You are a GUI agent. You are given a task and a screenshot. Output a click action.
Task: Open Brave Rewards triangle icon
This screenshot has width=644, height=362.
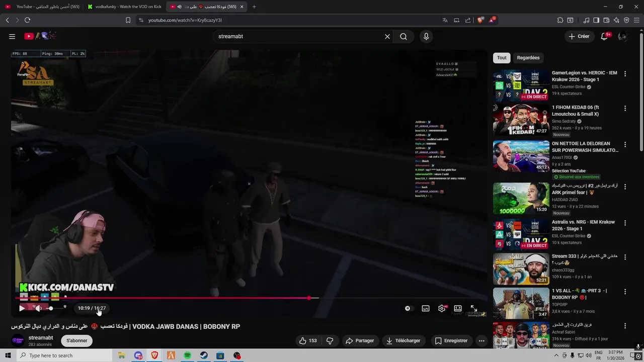(492, 20)
